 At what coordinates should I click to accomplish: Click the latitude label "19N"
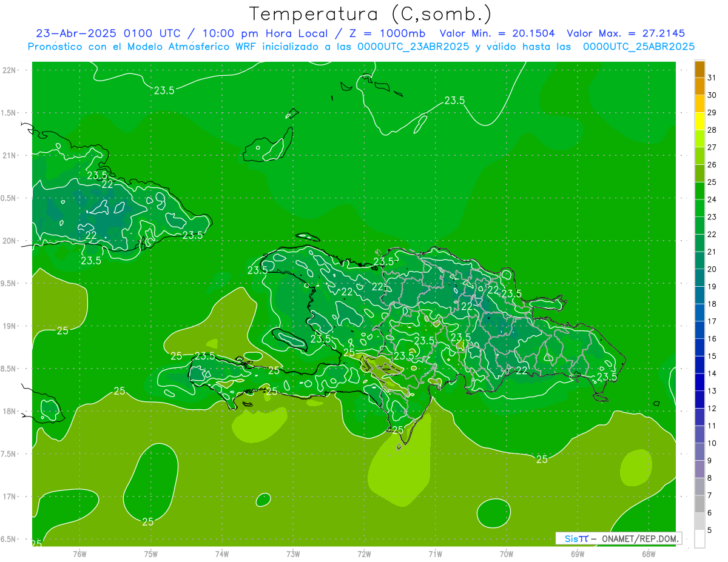coord(8,326)
